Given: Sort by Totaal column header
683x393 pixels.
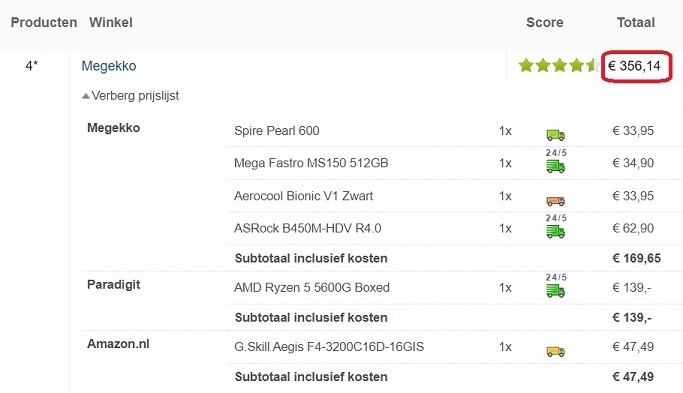Looking at the screenshot, I should [636, 22].
